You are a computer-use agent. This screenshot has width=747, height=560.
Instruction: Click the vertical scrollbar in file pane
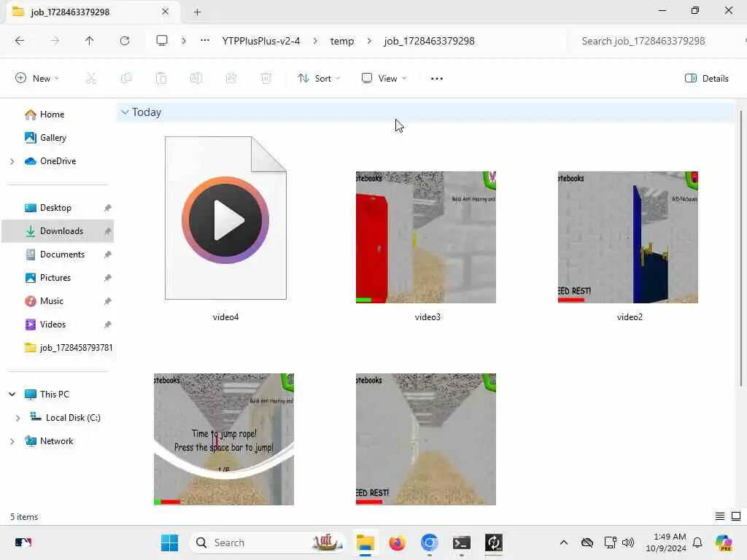741,248
